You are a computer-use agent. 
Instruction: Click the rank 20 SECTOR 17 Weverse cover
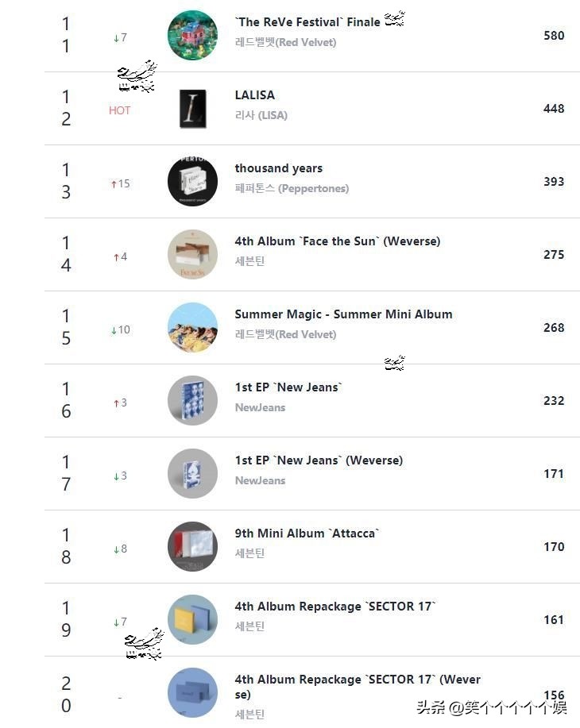tap(192, 692)
